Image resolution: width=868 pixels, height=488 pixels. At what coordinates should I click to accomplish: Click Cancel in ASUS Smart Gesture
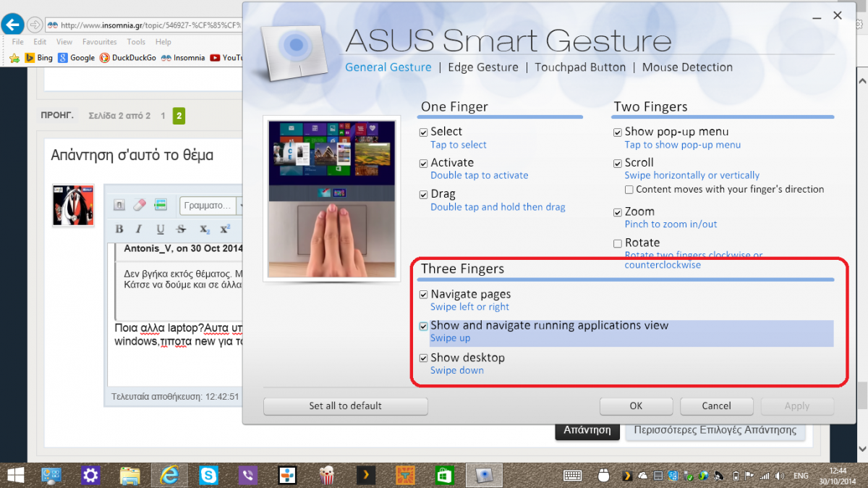pyautogui.click(x=716, y=406)
